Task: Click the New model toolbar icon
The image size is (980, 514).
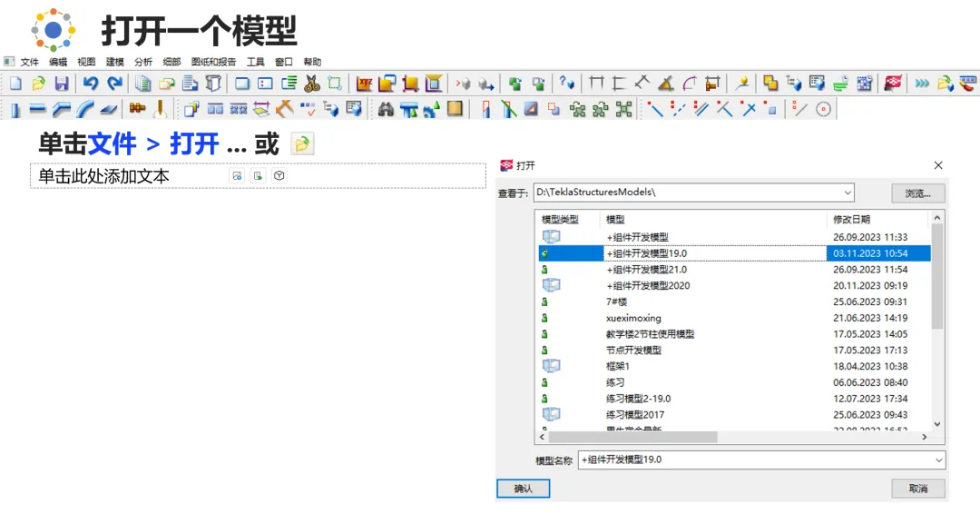Action: [x=15, y=84]
